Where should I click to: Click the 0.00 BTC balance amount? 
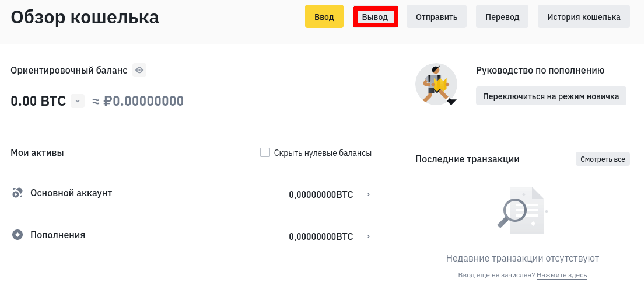click(38, 101)
